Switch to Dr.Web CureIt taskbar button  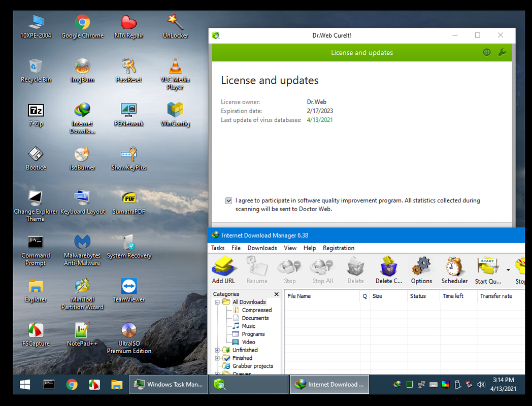point(249,384)
